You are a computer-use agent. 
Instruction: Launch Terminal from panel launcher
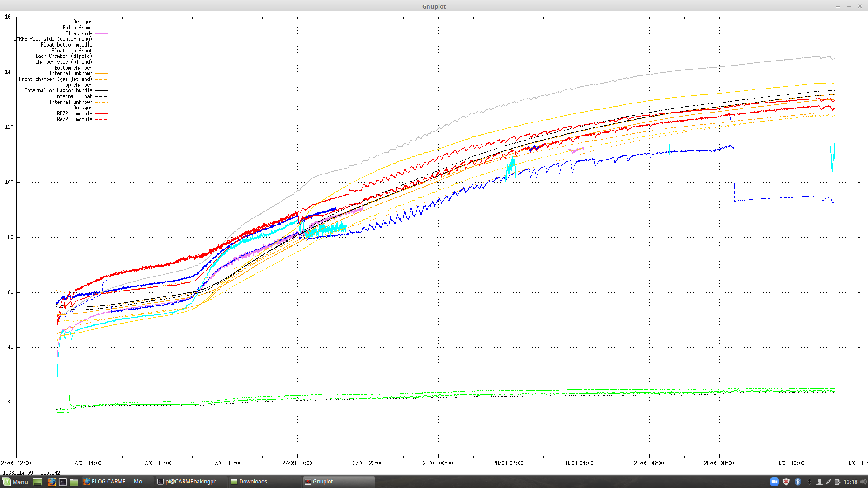pos(63,482)
